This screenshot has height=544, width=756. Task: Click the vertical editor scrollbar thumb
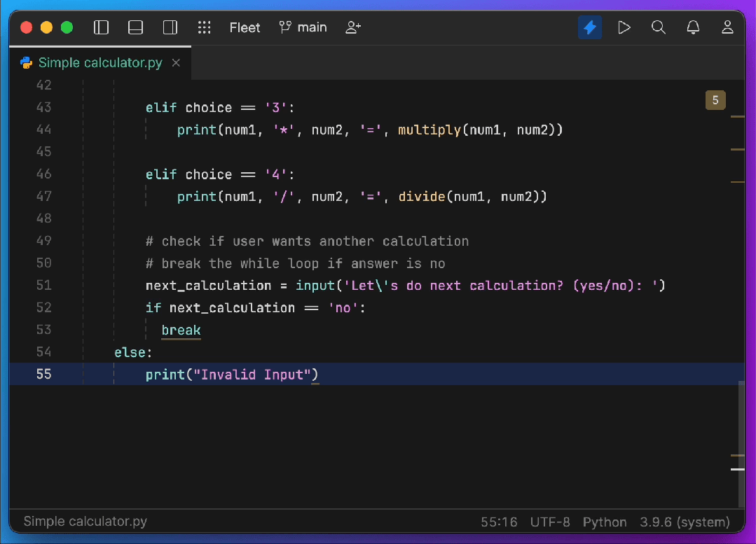(x=741, y=443)
